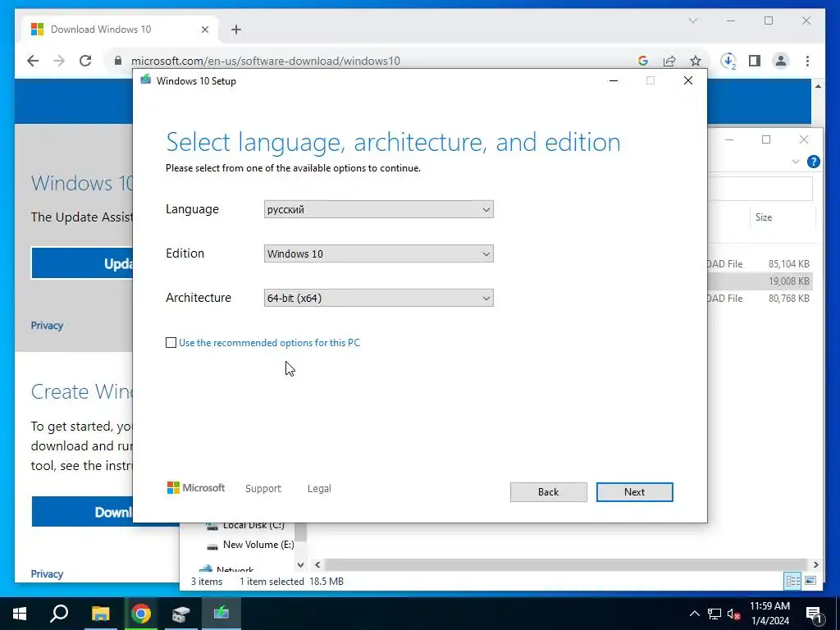
Task: Click the Google icon in address bar
Action: point(643,61)
